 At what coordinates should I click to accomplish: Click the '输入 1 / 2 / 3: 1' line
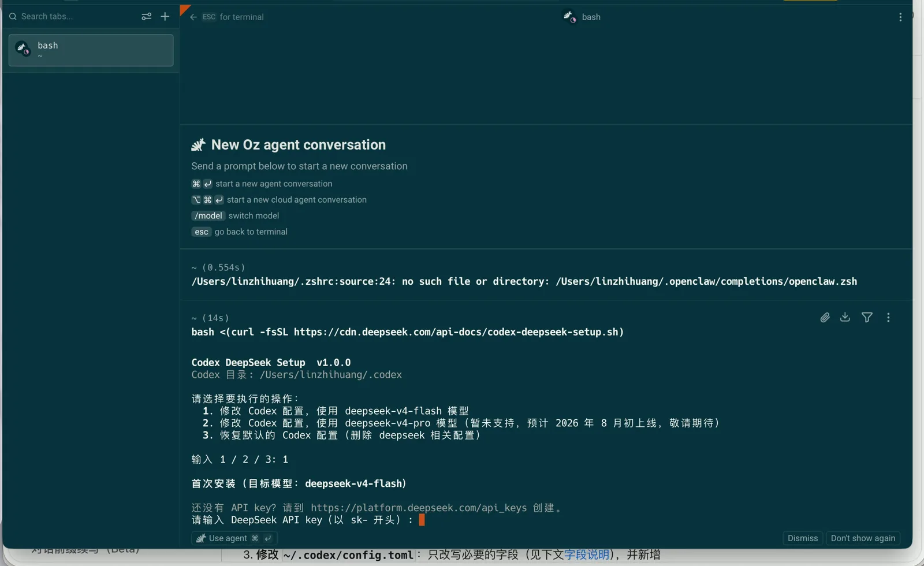tap(240, 460)
